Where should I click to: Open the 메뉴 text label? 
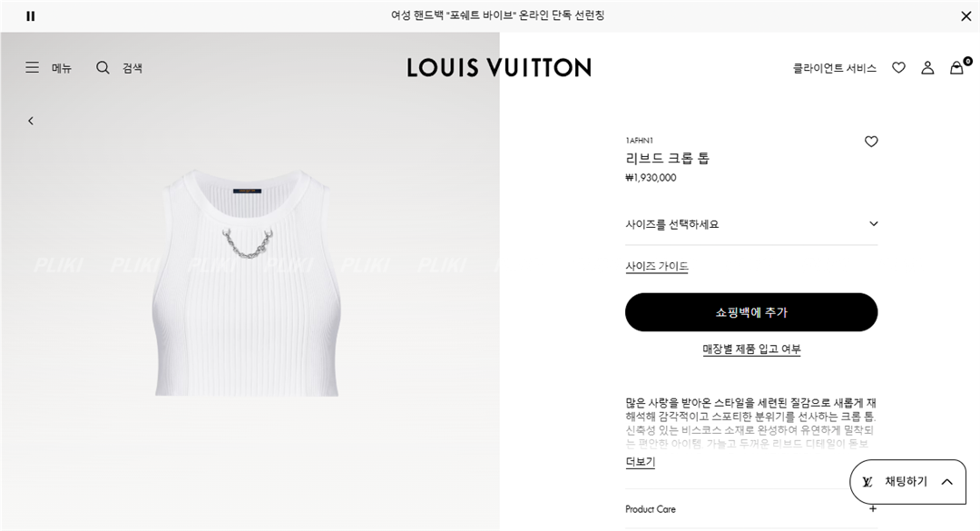pyautogui.click(x=62, y=67)
